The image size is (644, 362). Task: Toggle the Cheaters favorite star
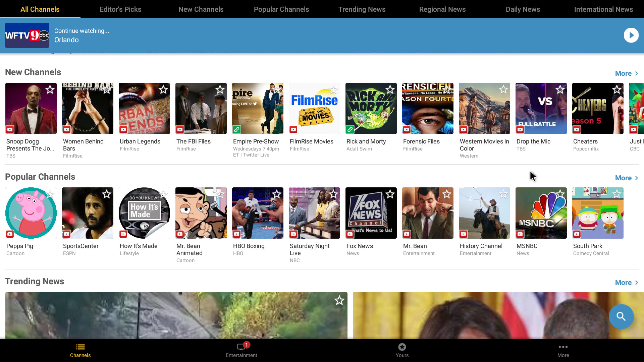coord(617,89)
